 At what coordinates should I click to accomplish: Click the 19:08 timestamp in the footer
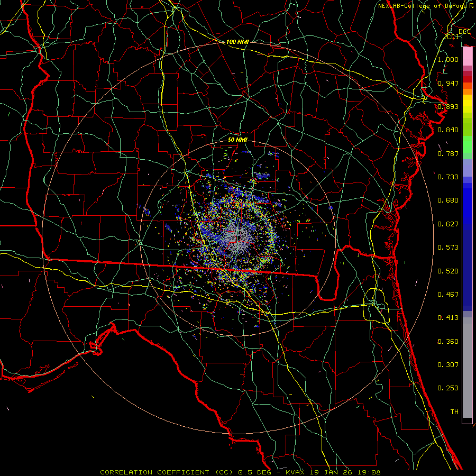pos(369,472)
